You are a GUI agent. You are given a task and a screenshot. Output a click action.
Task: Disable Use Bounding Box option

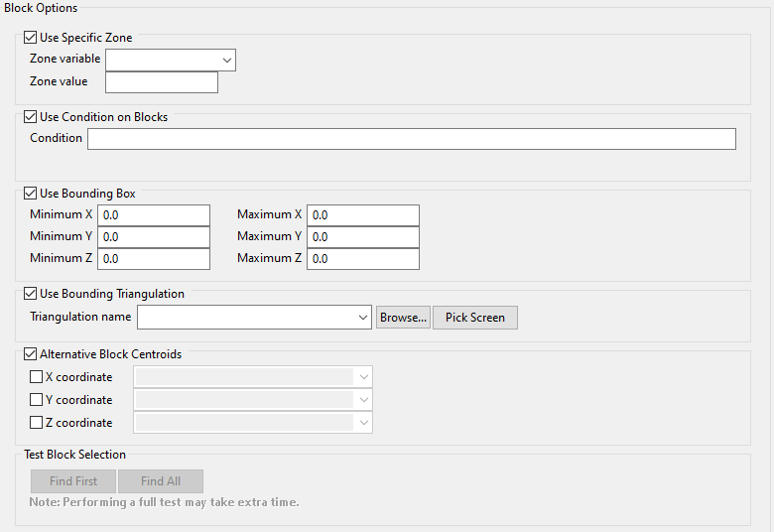point(31,194)
